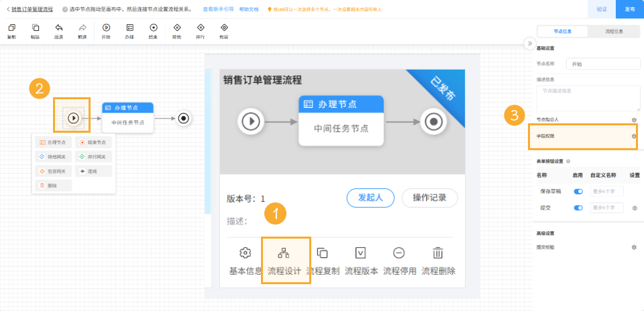Open the 查看新手引导 link

(x=219, y=9)
